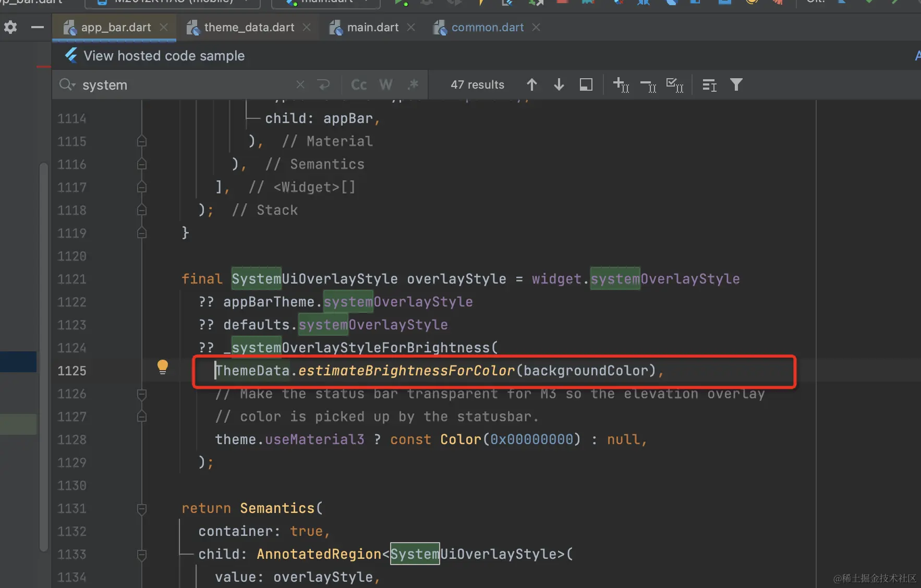
Task: Close the theme_data.dart tab
Action: pos(307,27)
